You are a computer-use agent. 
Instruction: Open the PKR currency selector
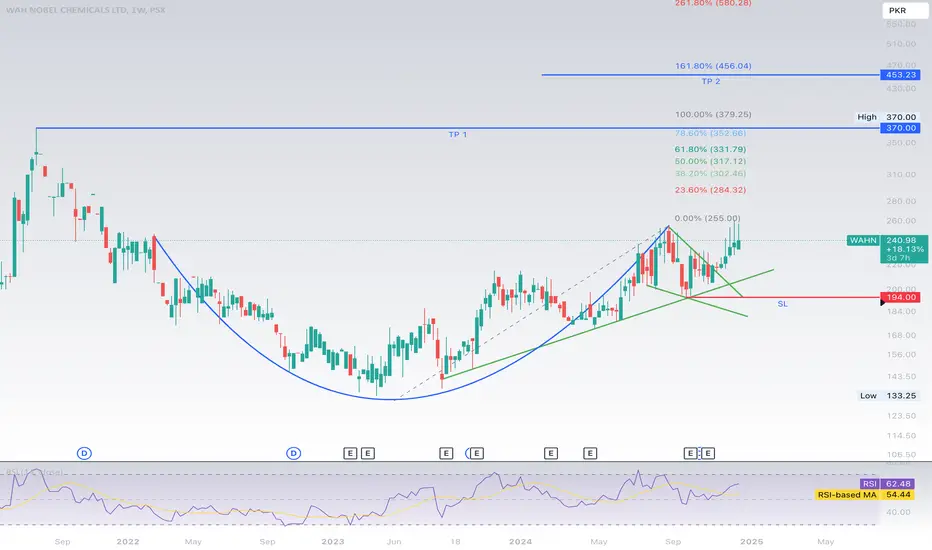904,10
